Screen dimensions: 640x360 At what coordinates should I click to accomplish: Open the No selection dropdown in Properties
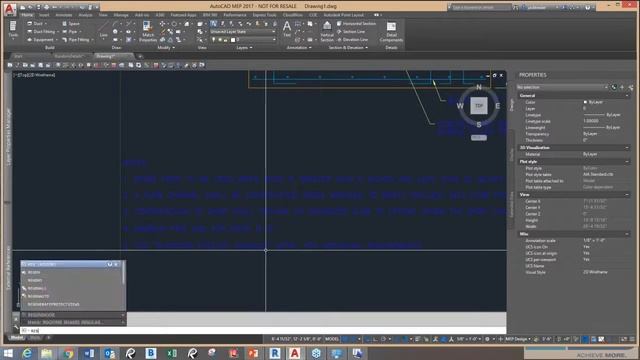click(x=562, y=87)
